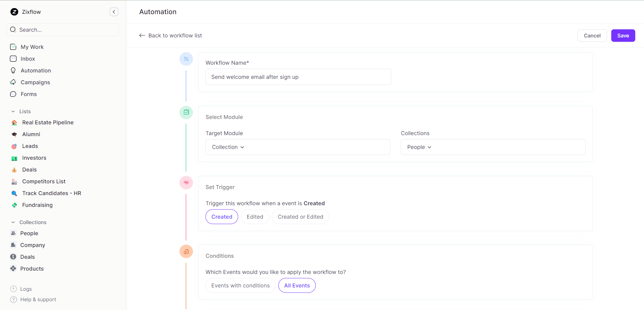Click the Workflow Name input field
The height and width of the screenshot is (310, 644).
point(298,77)
